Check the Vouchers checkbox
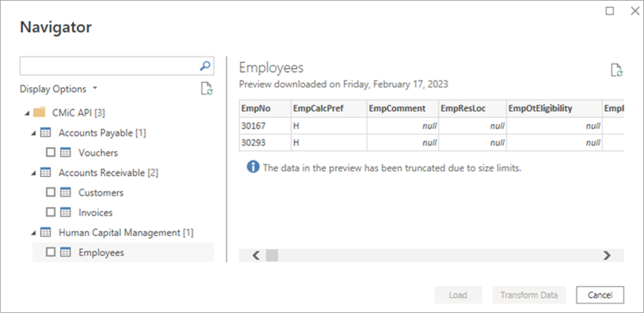Image resolution: width=644 pixels, height=313 pixels. [51, 153]
